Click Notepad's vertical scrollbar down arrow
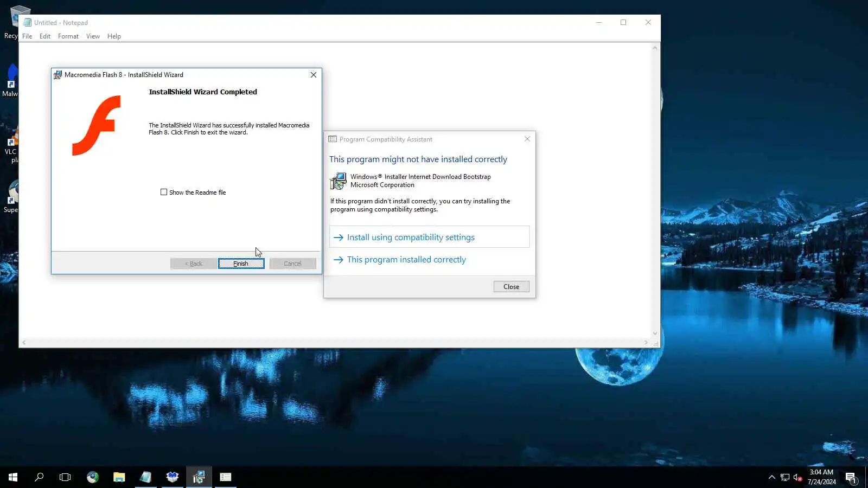 pyautogui.click(x=655, y=333)
